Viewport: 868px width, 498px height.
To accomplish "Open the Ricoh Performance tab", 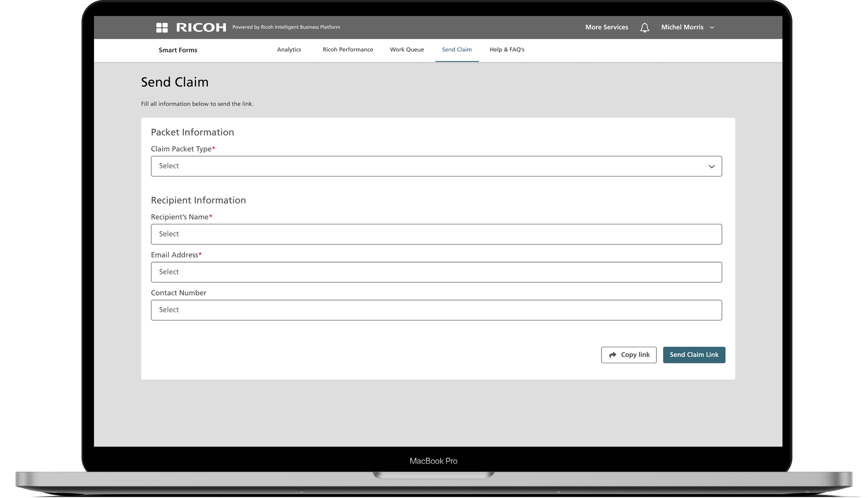I will (348, 50).
